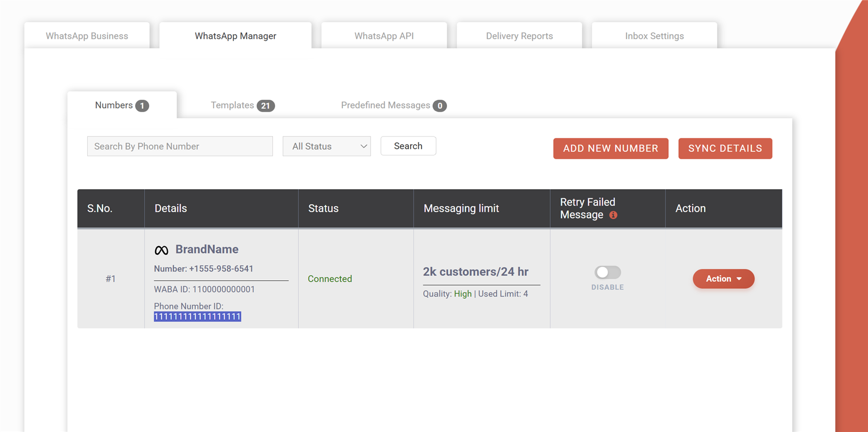Click the WABA ID: 1100000000001 text
Image resolution: width=868 pixels, height=432 pixels.
tap(205, 289)
